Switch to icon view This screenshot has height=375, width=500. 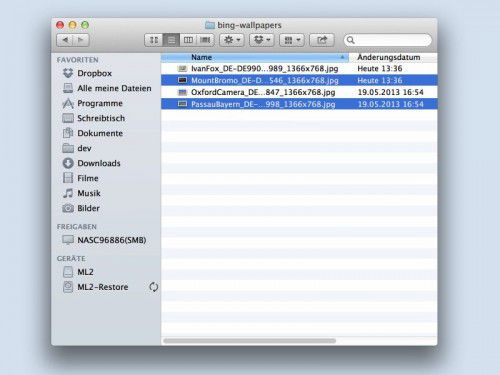pos(154,40)
